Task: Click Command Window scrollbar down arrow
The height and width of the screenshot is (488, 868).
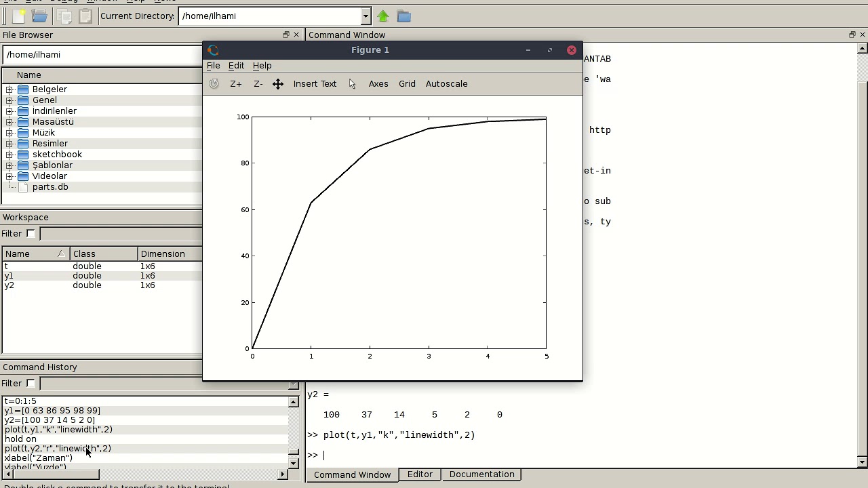Action: click(863, 462)
